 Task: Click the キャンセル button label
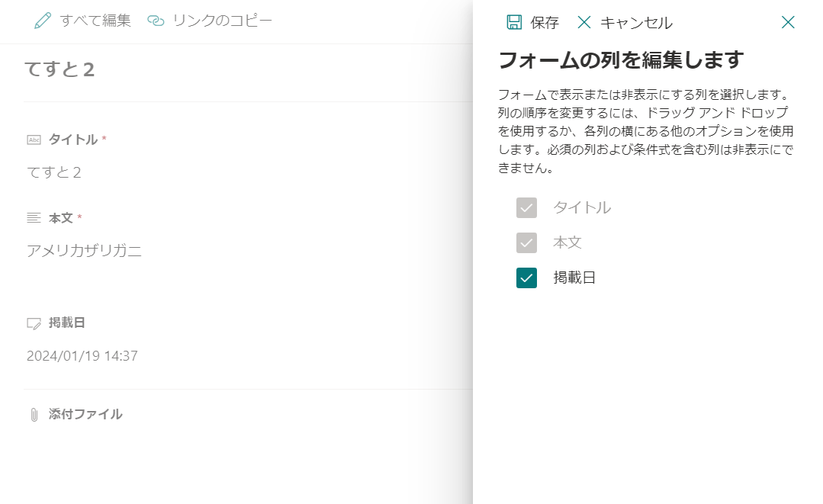point(636,23)
